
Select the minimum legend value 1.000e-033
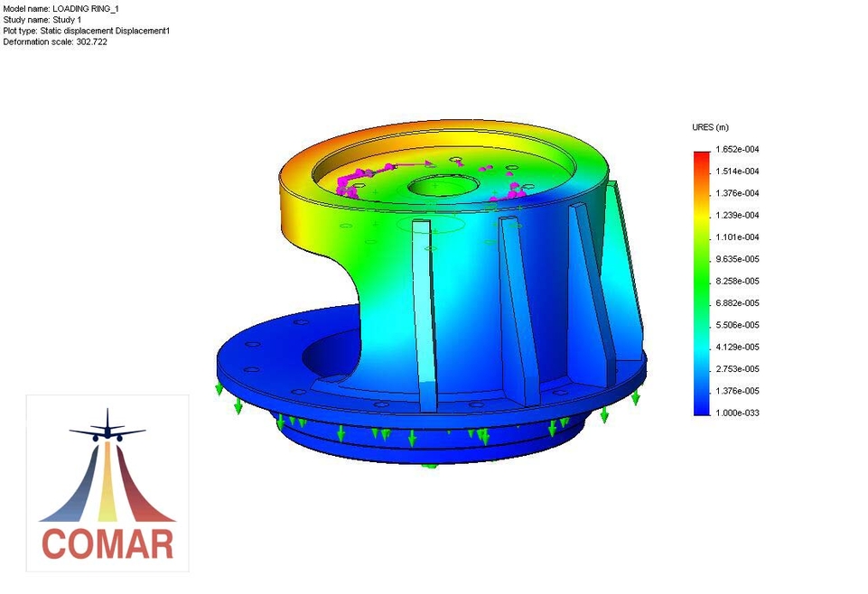pos(737,413)
